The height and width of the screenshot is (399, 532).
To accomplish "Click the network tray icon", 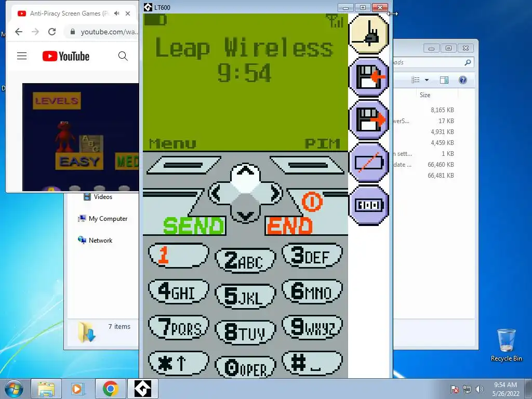I will pyautogui.click(x=467, y=389).
